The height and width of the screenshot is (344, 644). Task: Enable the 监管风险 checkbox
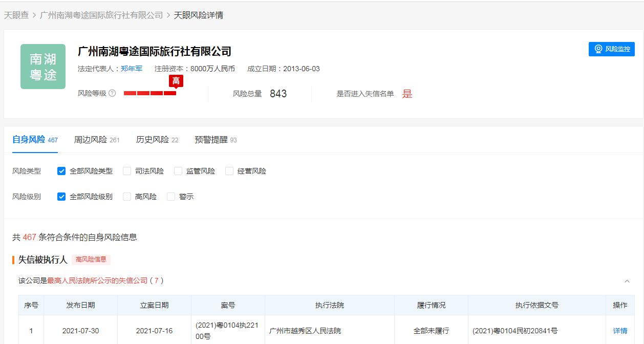click(x=178, y=171)
